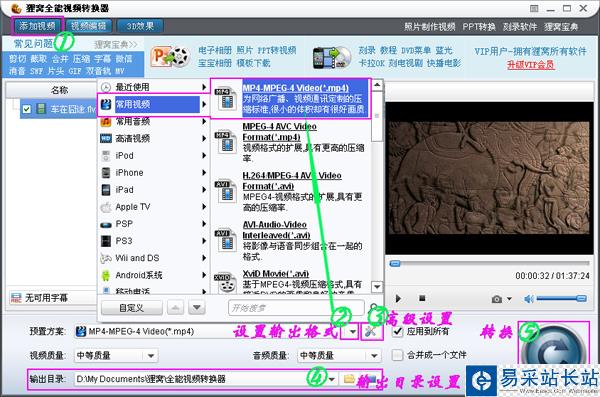Mute with the speaker icon
This screenshot has height=397, width=600.
click(x=528, y=299)
